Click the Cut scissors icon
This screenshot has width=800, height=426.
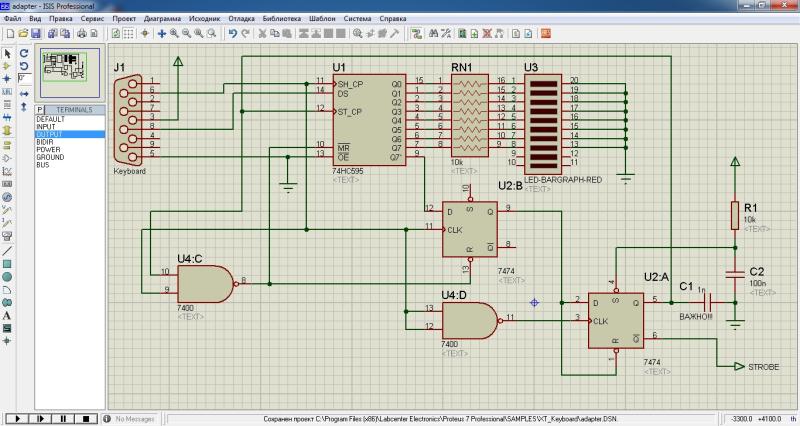click(x=262, y=33)
